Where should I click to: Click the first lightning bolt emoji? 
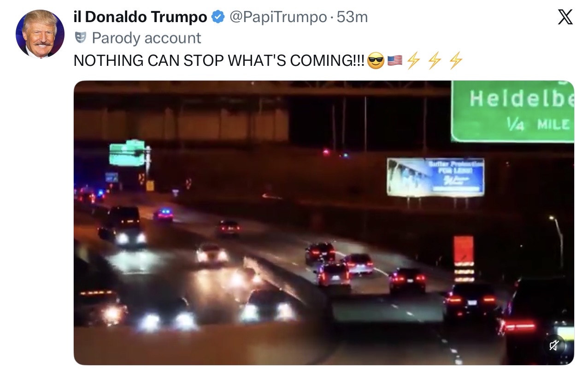click(x=413, y=60)
